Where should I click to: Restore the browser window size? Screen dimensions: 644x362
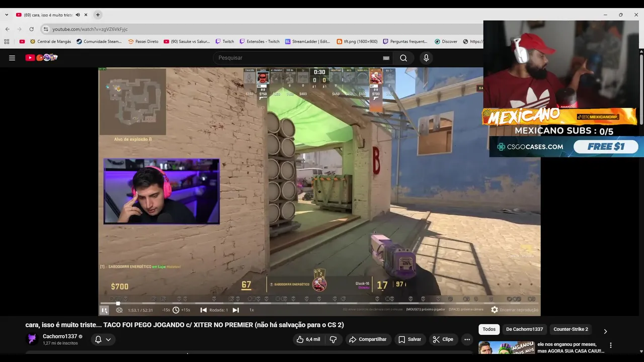click(620, 15)
